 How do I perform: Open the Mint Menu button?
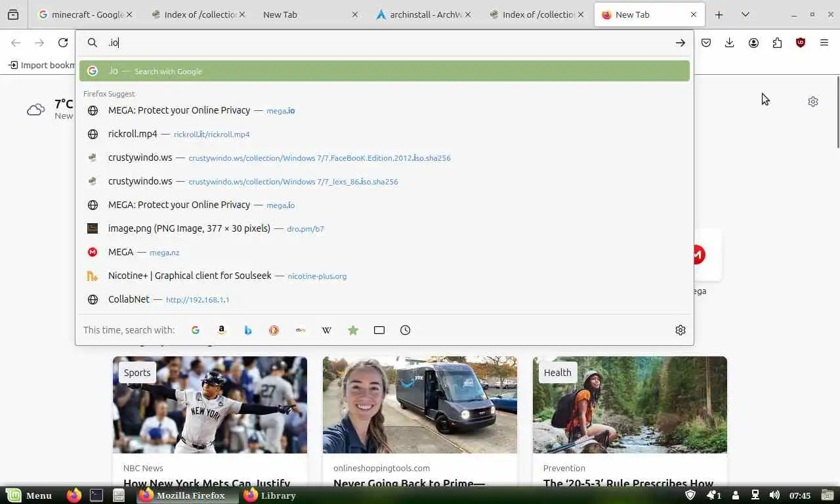30,495
